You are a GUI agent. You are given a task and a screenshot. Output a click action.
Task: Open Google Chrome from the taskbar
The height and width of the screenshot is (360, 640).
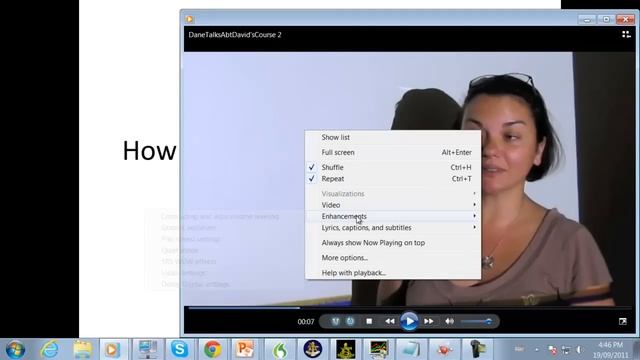213,349
